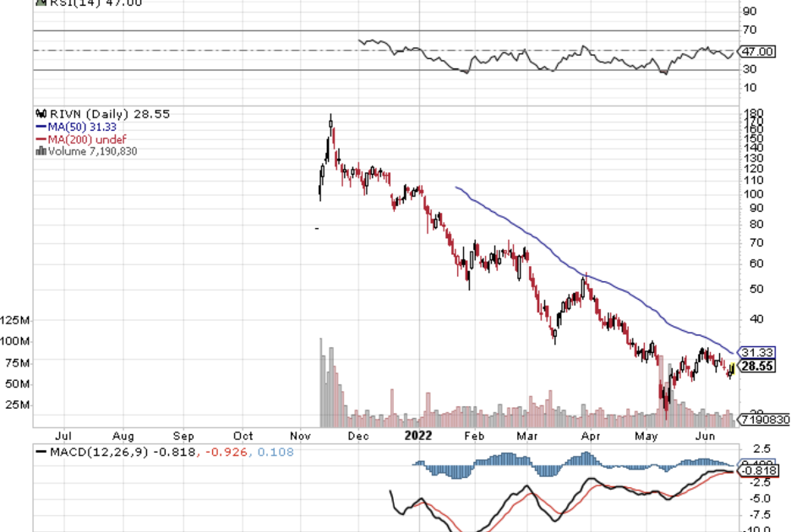Screen dimensions: 791x532
Task: Click the MA(50) 31.33 legend text
Action: pos(76,127)
